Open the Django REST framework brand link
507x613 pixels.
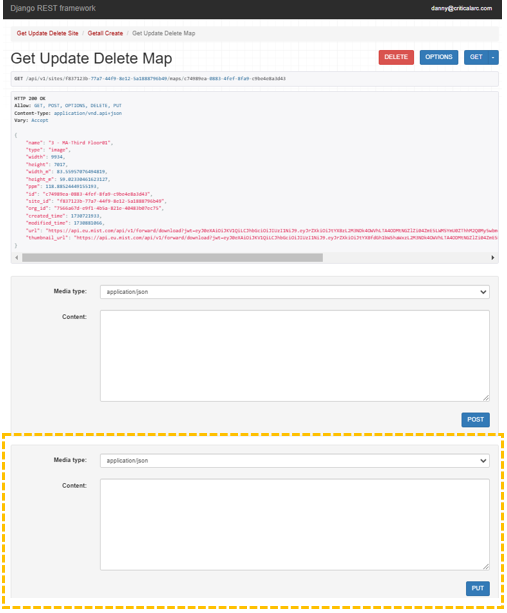click(53, 8)
